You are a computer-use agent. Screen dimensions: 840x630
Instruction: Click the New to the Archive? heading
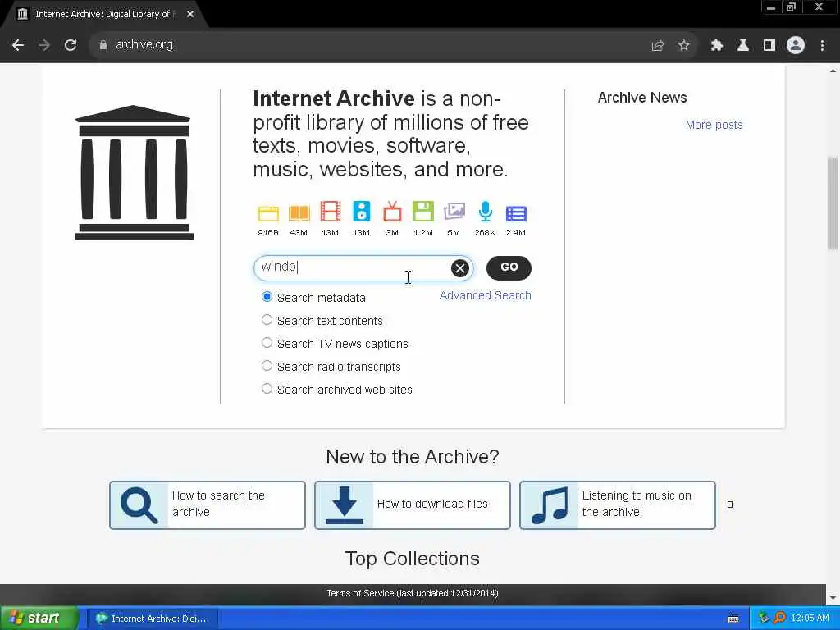[413, 456]
